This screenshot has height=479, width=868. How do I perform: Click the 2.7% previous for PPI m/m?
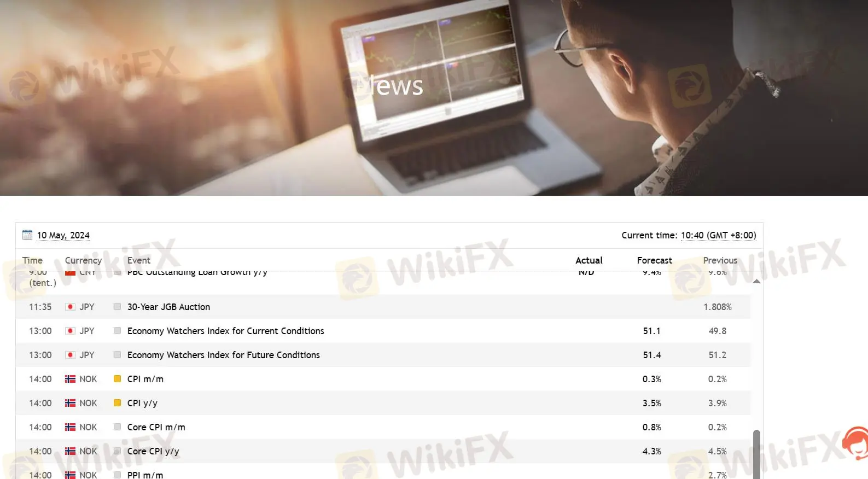(x=718, y=475)
